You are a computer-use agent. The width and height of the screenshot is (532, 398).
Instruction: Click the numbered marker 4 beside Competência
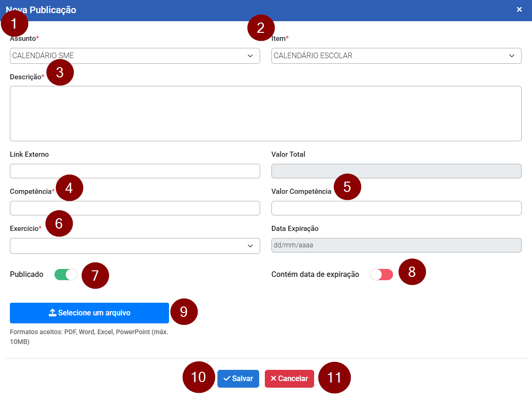[69, 188]
